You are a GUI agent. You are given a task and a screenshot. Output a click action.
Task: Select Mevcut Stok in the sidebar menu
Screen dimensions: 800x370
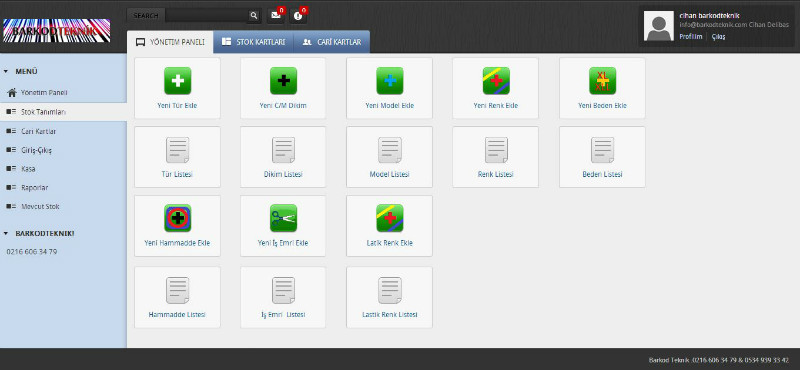(63, 207)
